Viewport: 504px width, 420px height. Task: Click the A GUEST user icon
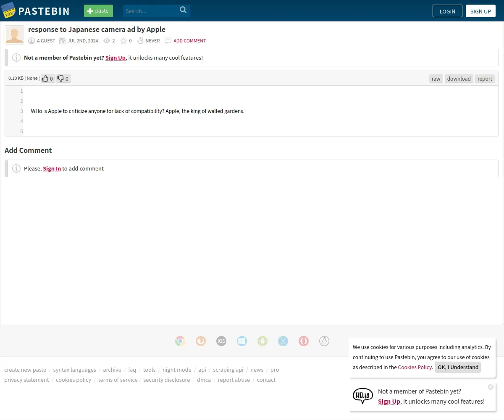(x=31, y=41)
